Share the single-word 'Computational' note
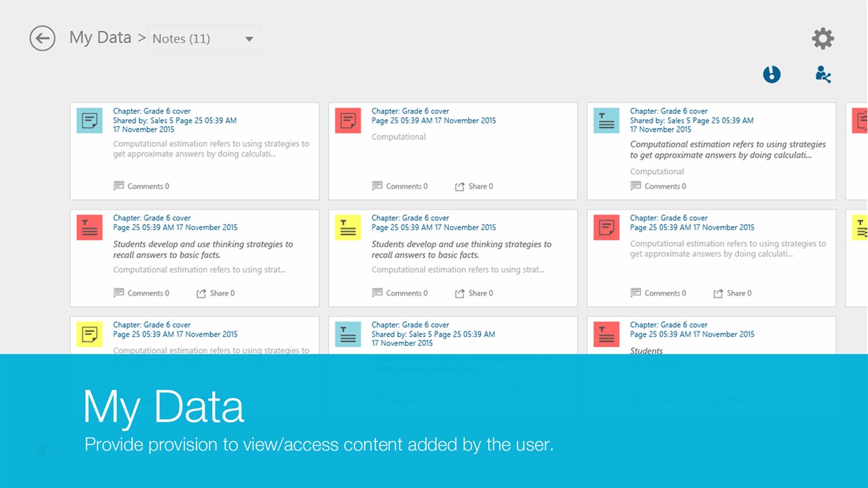Screen dimensions: 868x488 (474, 186)
